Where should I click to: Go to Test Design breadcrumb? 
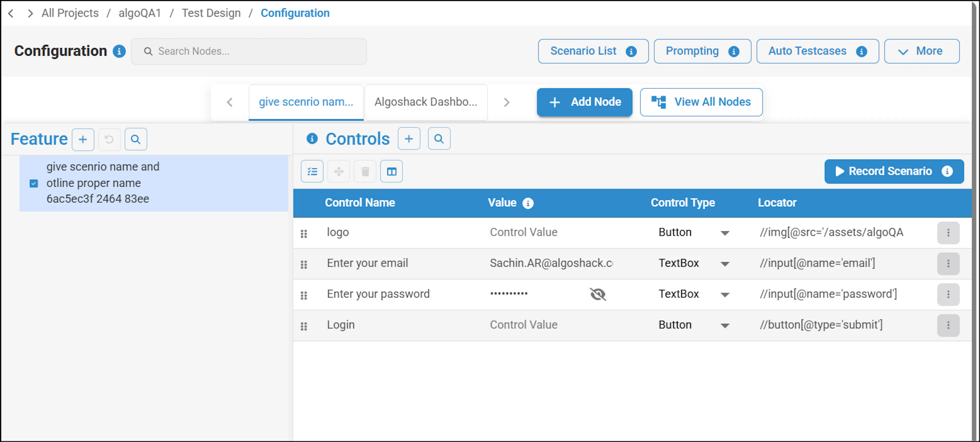tap(211, 13)
